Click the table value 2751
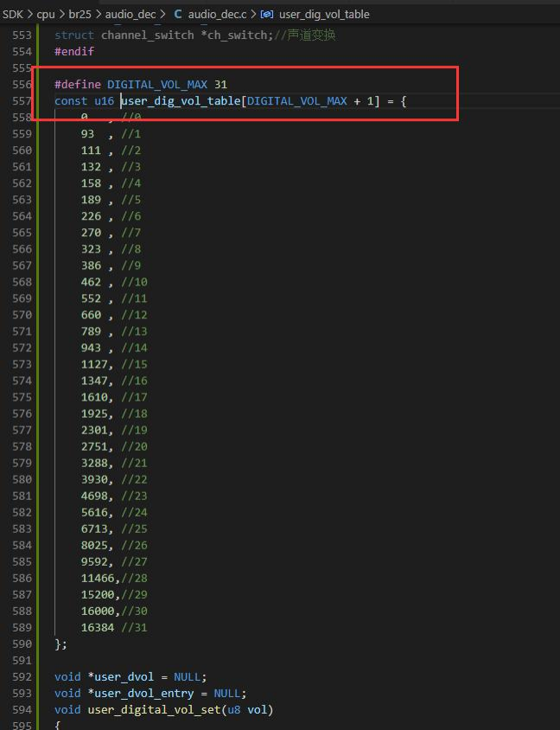Viewport: 560px width, 730px height. click(94, 446)
